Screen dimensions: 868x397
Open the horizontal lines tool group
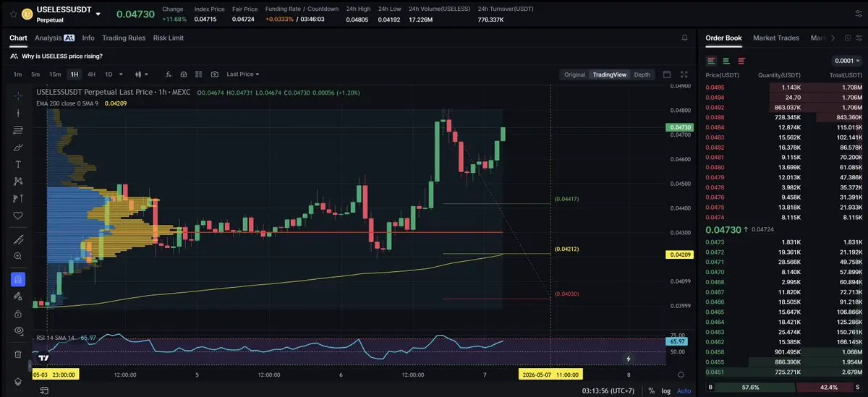(x=18, y=130)
